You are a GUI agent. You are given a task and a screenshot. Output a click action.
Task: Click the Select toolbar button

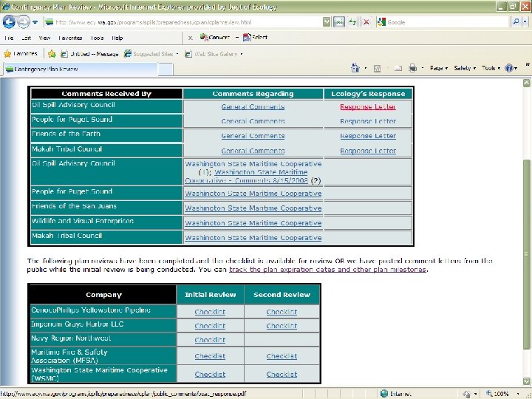[255, 38]
